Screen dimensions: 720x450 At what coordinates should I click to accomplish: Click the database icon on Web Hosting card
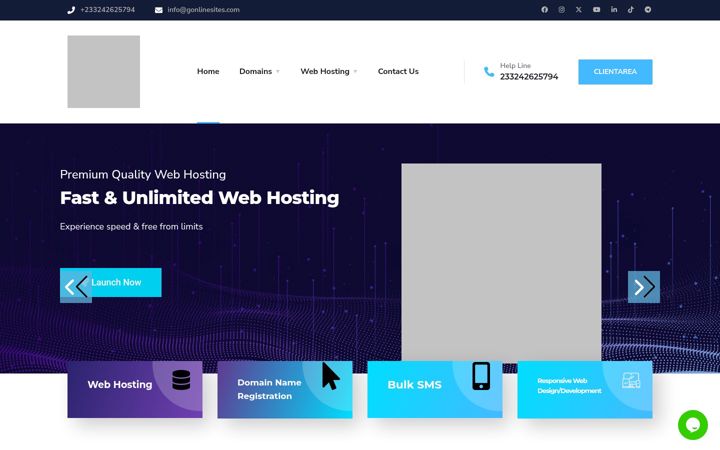pyautogui.click(x=181, y=380)
